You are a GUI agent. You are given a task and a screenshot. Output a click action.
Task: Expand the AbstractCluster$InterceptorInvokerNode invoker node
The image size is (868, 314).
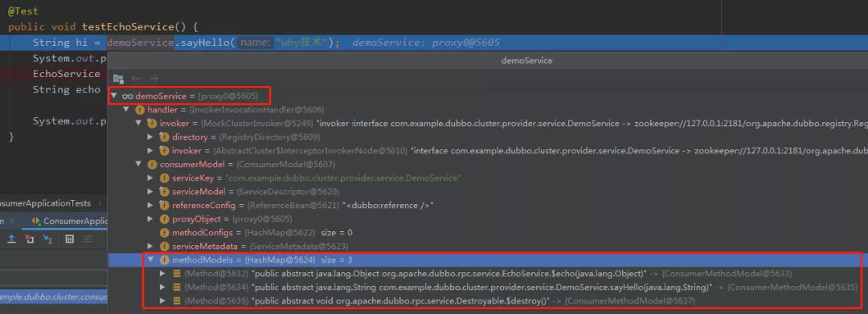pos(150,150)
